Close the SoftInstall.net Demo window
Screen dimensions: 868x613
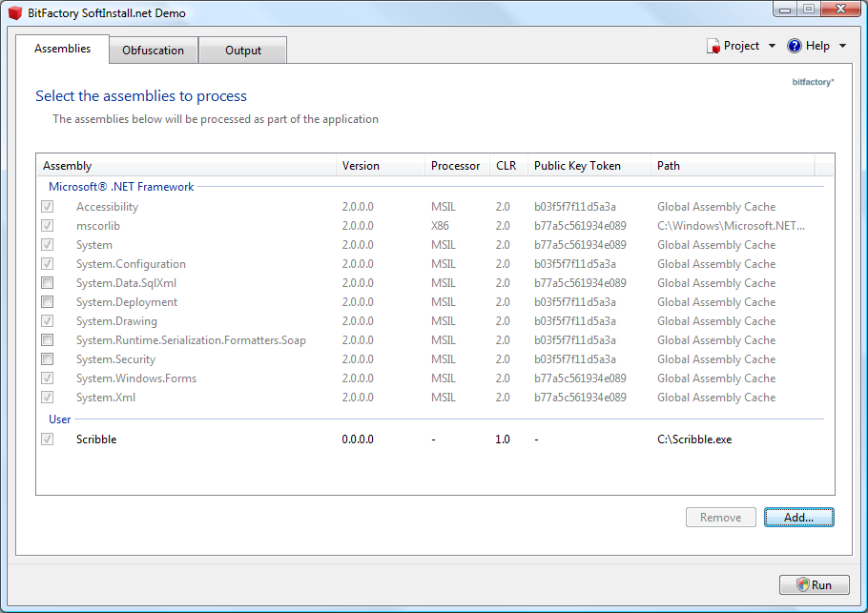(x=841, y=9)
